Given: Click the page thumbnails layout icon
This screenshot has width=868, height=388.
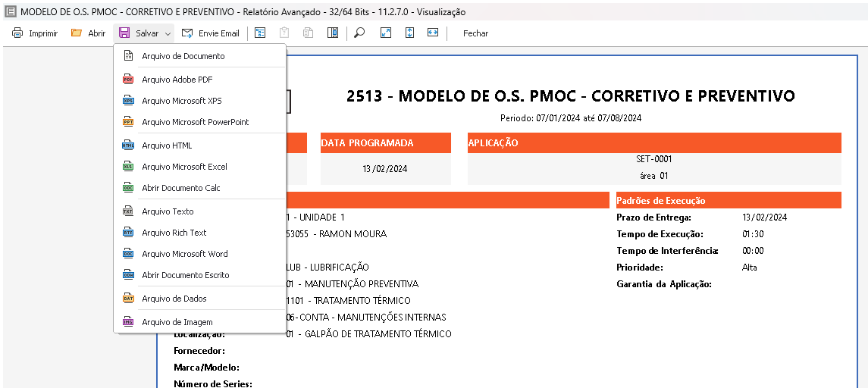Looking at the screenshot, I should tap(333, 33).
